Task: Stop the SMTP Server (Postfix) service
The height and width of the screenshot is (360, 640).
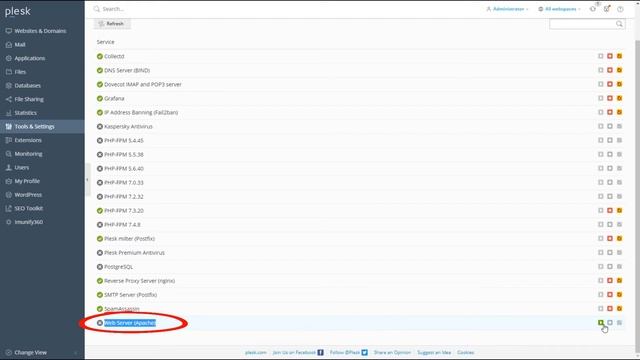Action: coord(610,295)
